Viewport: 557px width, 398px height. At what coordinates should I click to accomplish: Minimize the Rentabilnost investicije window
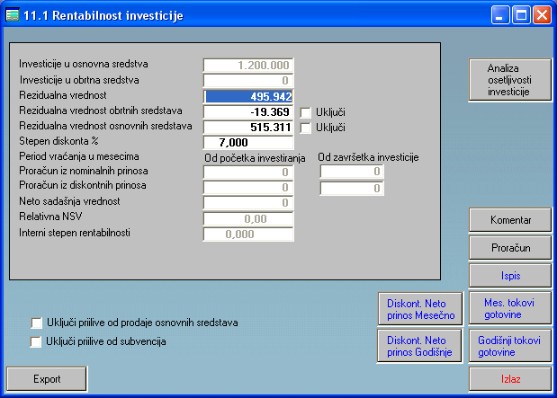pos(500,15)
